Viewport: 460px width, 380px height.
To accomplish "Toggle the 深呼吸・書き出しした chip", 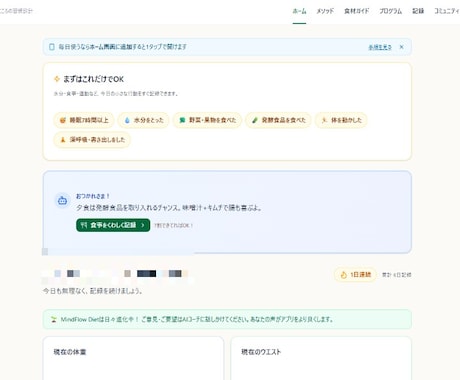I will click(x=92, y=140).
